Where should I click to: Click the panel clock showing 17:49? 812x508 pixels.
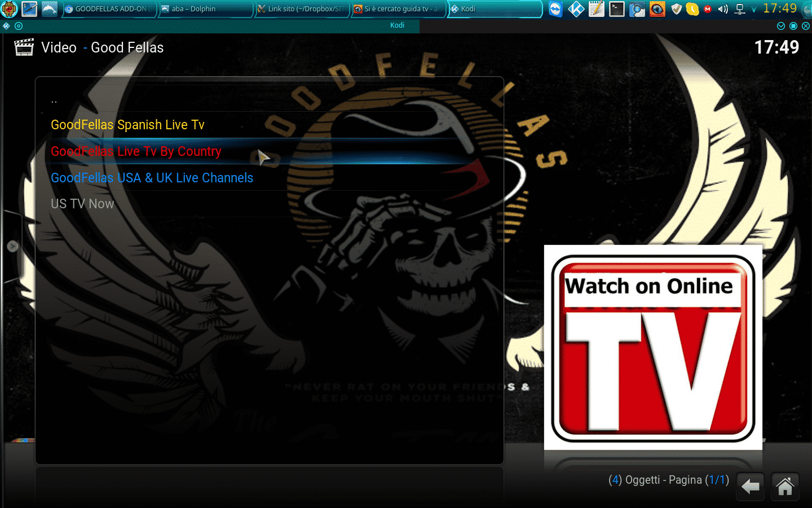(780, 8)
